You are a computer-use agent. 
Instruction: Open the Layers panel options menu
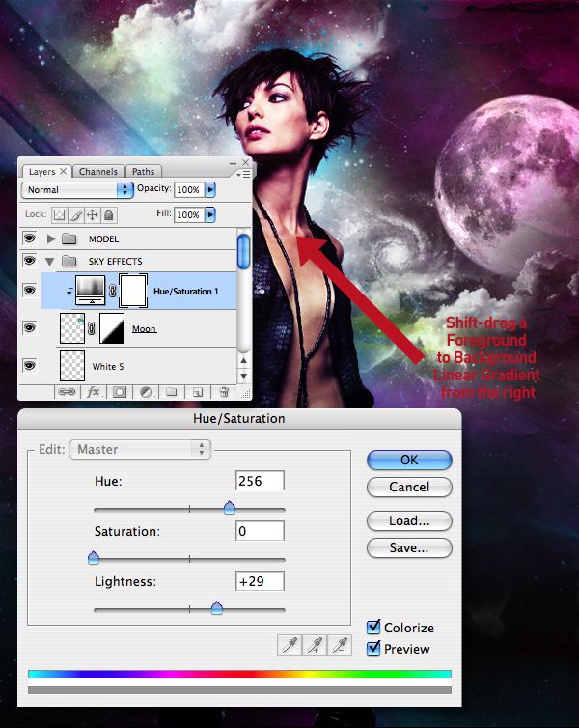(243, 174)
